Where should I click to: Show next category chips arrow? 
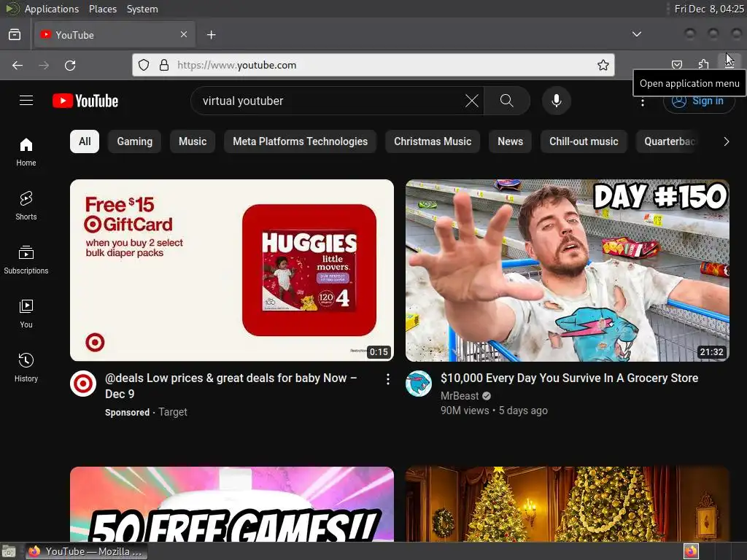[726, 141]
